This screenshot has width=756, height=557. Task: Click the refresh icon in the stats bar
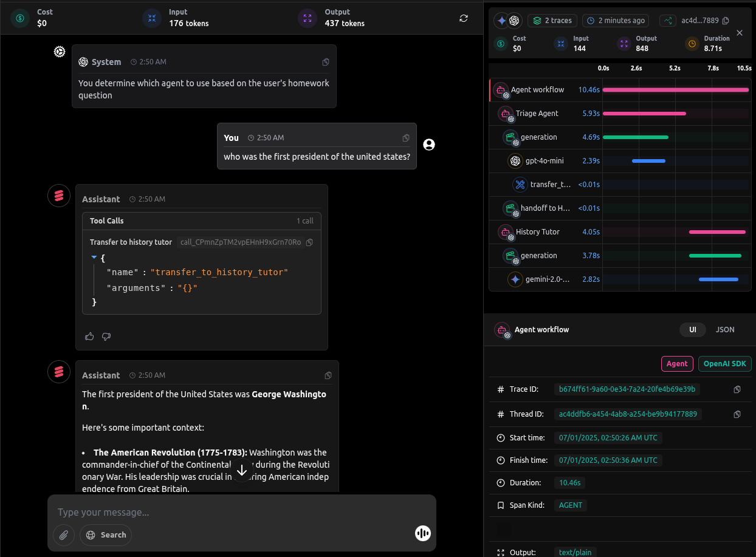coord(464,18)
